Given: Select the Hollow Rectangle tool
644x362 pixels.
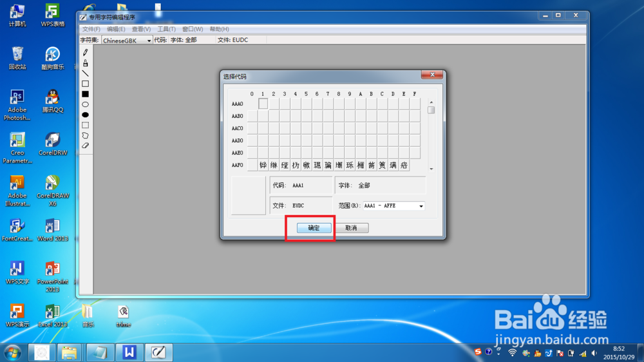Looking at the screenshot, I should pos(86,83).
